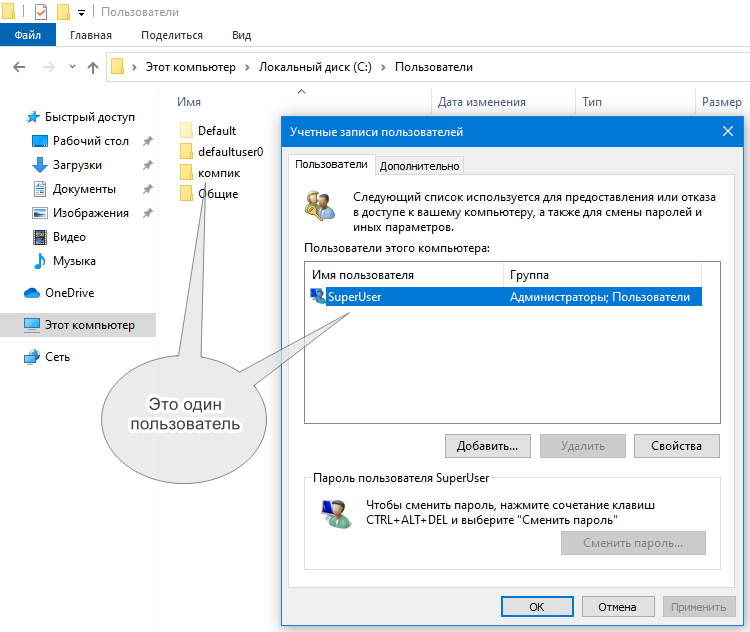Sort by the Размер column header
750x632 pixels.
click(x=721, y=102)
